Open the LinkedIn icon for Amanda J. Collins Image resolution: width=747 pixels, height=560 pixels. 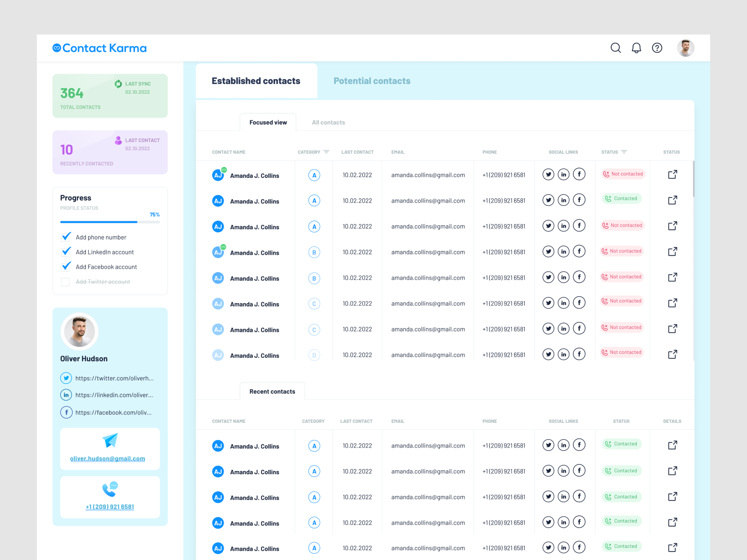click(564, 174)
